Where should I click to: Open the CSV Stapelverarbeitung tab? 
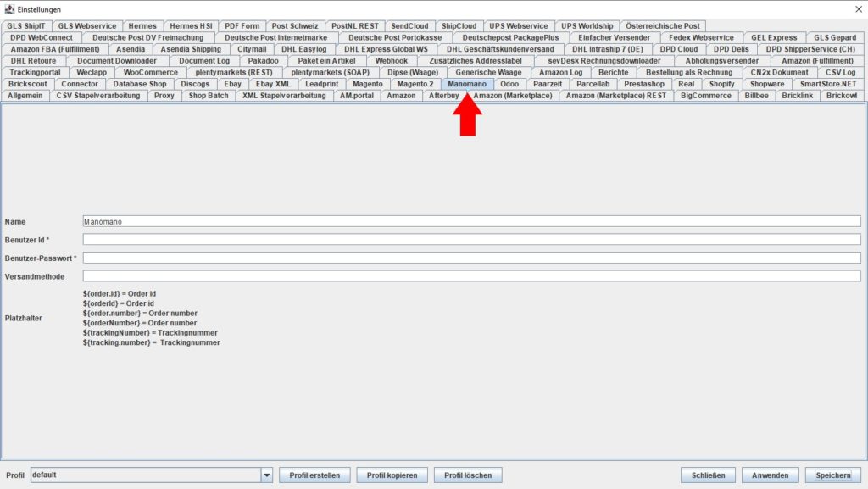click(x=98, y=96)
